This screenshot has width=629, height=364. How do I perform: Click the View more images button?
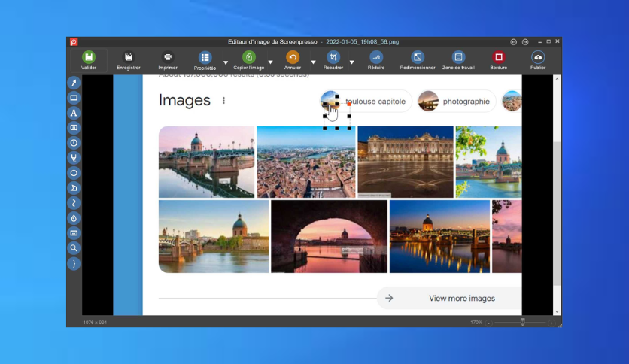click(x=449, y=299)
